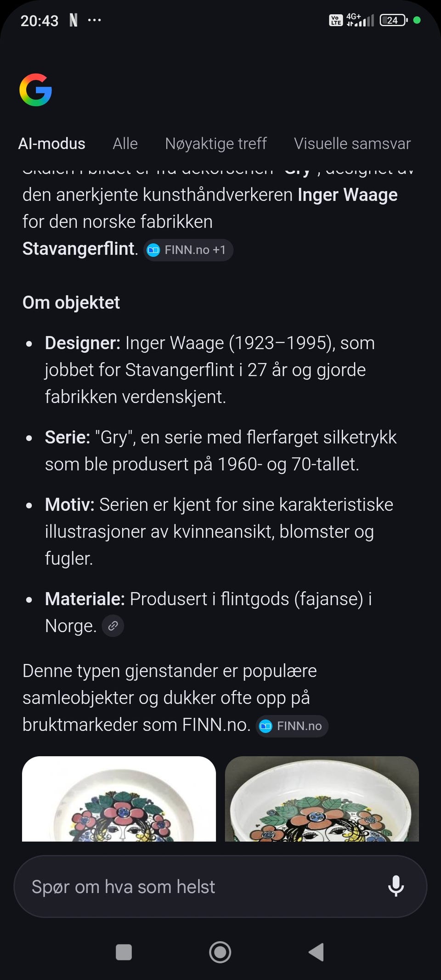Viewport: 441px width, 980px height.
Task: Open the FINN.no source chip below
Action: click(x=292, y=726)
